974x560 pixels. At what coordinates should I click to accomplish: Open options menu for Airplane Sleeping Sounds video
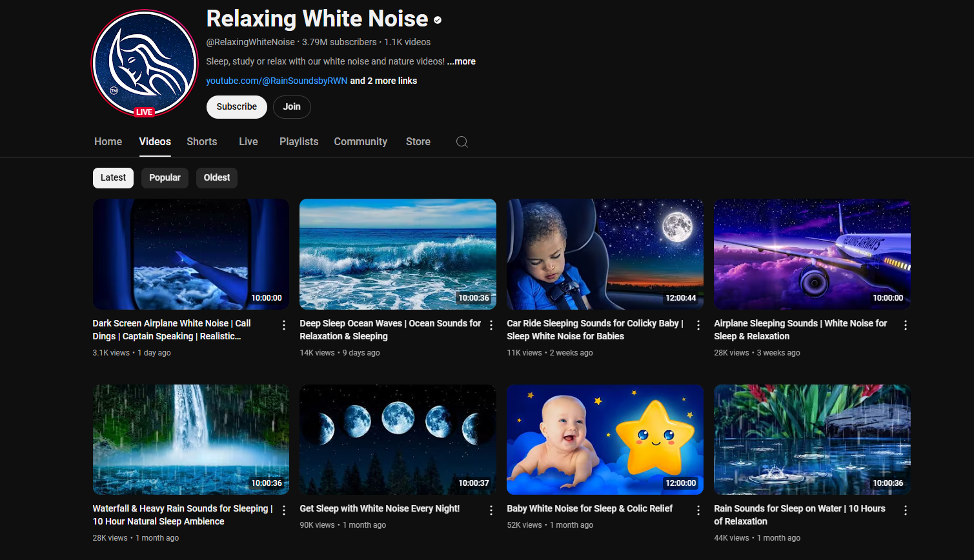coord(906,325)
